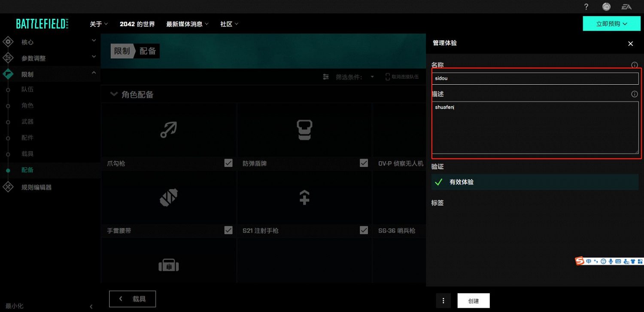The image size is (644, 312).
Task: Open the 最新媒体消息 menu
Action: [187, 24]
